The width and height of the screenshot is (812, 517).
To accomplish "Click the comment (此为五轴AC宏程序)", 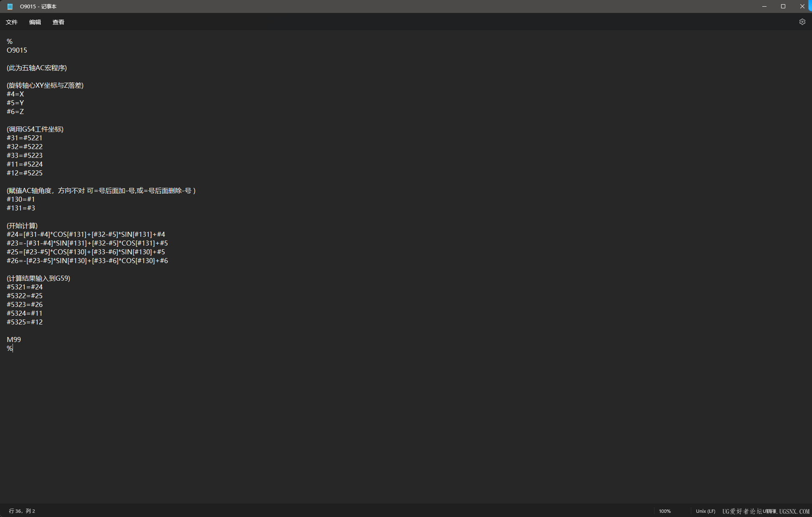I will [37, 68].
